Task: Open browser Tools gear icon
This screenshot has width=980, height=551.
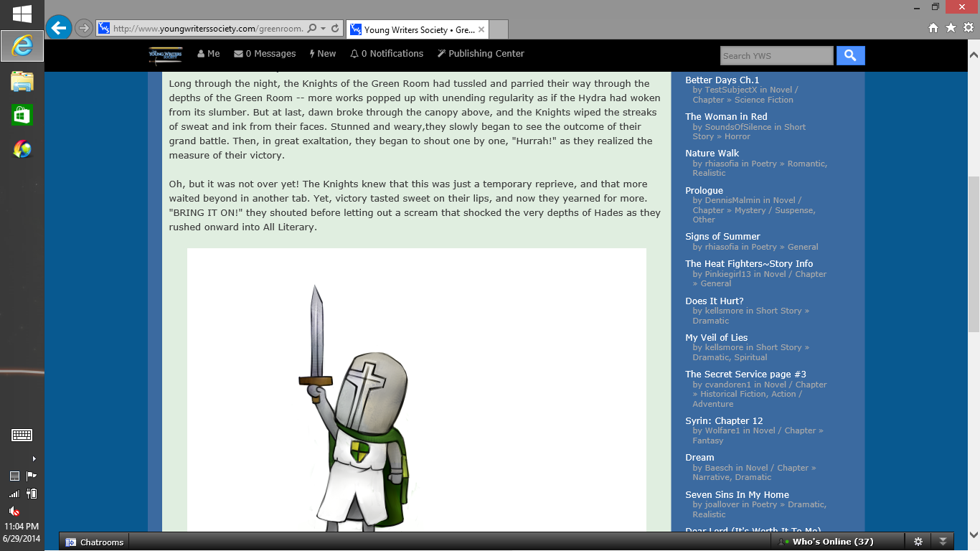Action: click(x=968, y=27)
